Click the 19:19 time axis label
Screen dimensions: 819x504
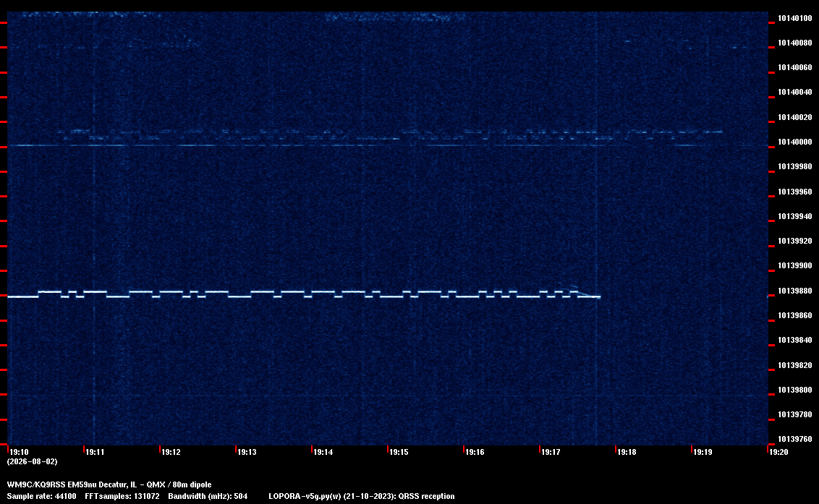(703, 452)
